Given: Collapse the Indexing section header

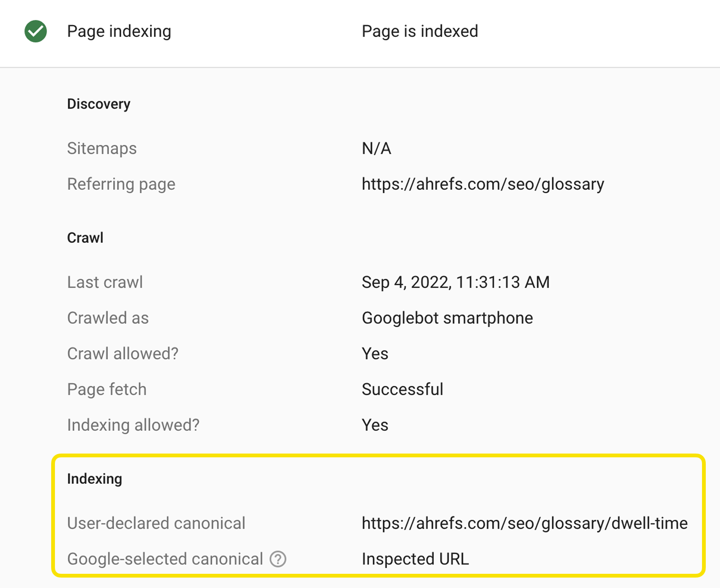Looking at the screenshot, I should pos(95,479).
